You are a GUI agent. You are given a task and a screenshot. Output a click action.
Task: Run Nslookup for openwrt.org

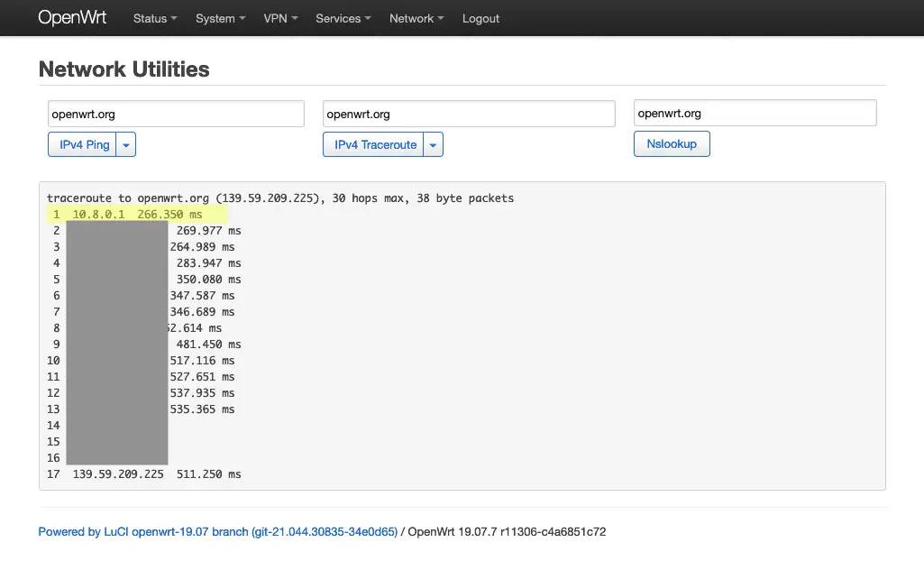[672, 143]
